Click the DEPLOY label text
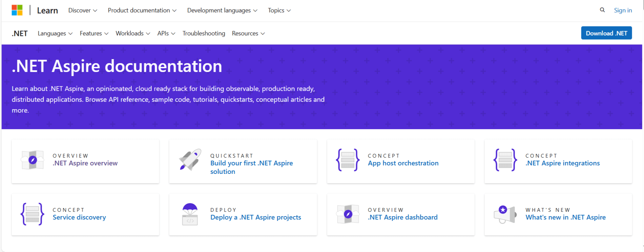This screenshot has height=252, width=644. point(223,210)
